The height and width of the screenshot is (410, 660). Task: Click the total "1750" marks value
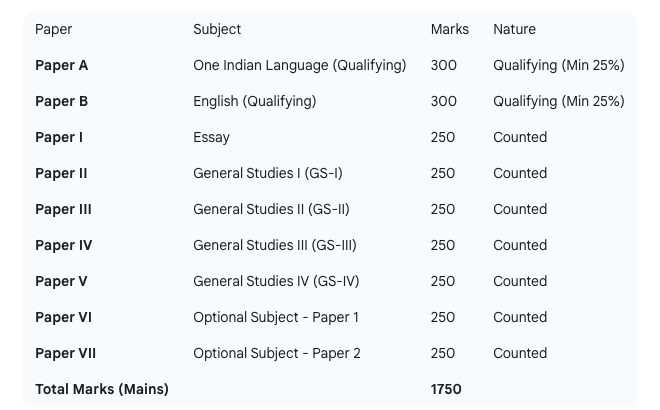point(446,390)
